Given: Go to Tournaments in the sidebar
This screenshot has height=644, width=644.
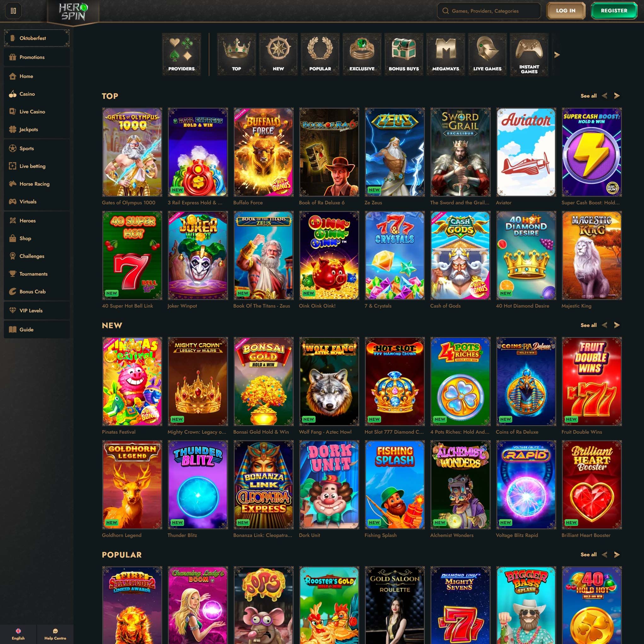Looking at the screenshot, I should pyautogui.click(x=33, y=274).
